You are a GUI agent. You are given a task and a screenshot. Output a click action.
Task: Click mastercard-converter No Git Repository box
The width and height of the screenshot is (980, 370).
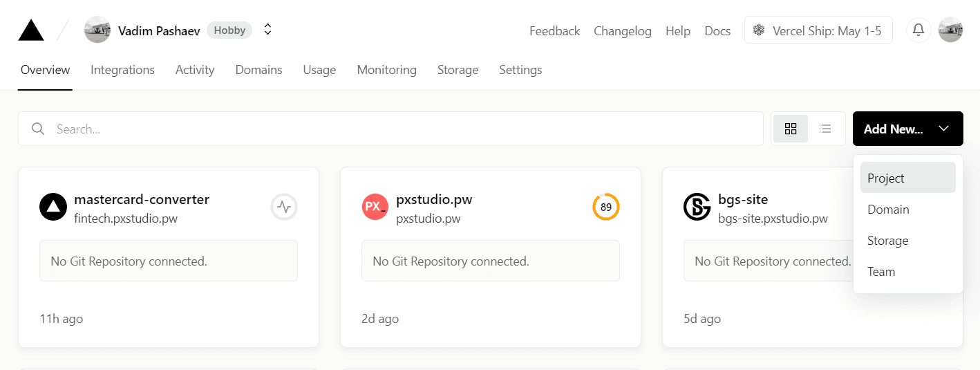tap(169, 261)
